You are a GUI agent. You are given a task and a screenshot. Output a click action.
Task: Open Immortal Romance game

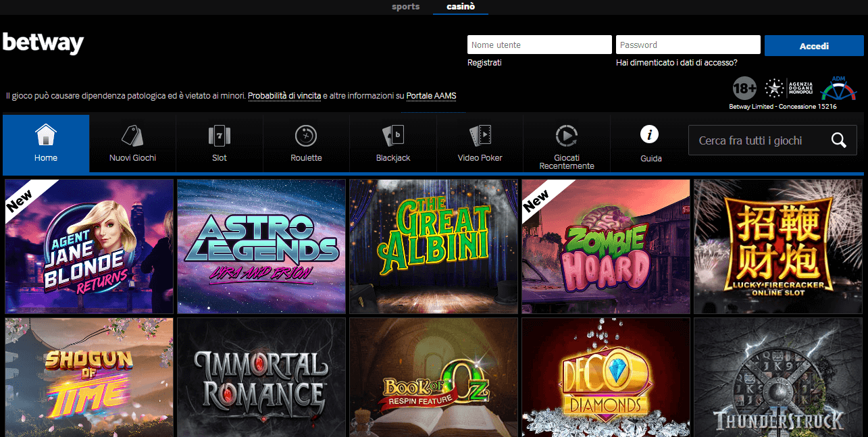pyautogui.click(x=261, y=378)
